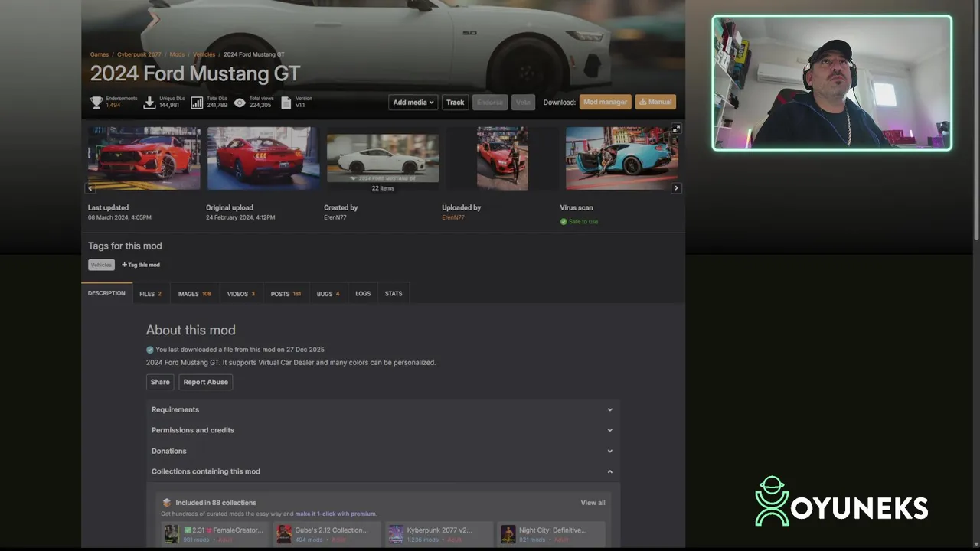The image size is (980, 551).
Task: Expand the gallery with the fullscreen icon
Action: (676, 129)
